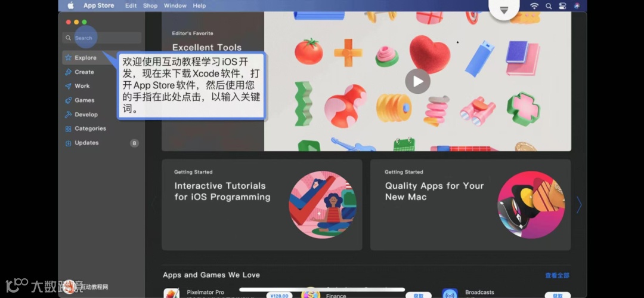Activate Siri from the menu bar
Screen dimensions: 644x298
click(x=577, y=6)
